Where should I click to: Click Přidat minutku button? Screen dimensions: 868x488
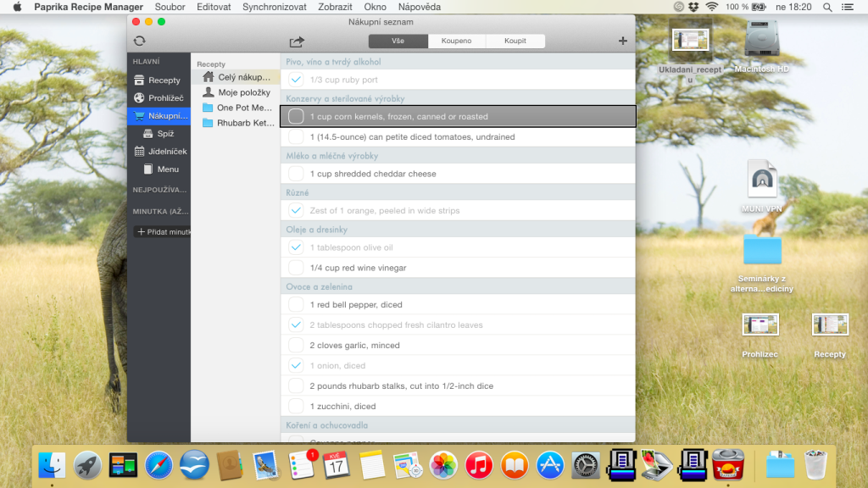162,232
